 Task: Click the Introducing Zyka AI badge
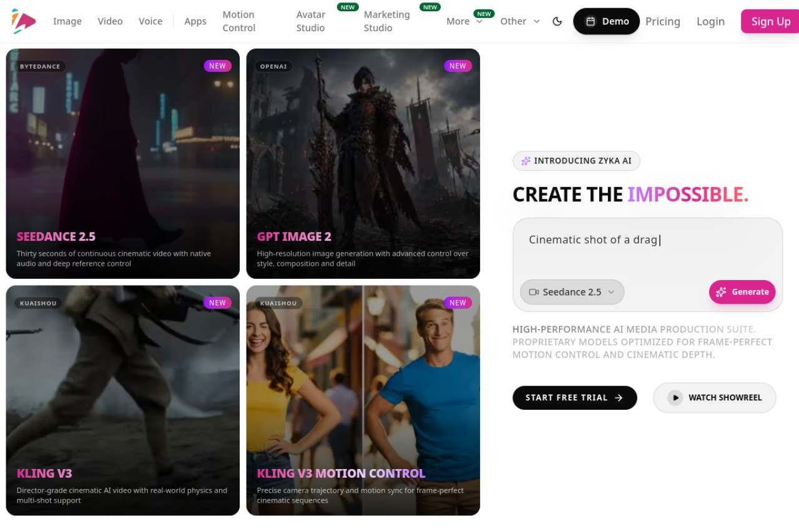click(x=576, y=161)
